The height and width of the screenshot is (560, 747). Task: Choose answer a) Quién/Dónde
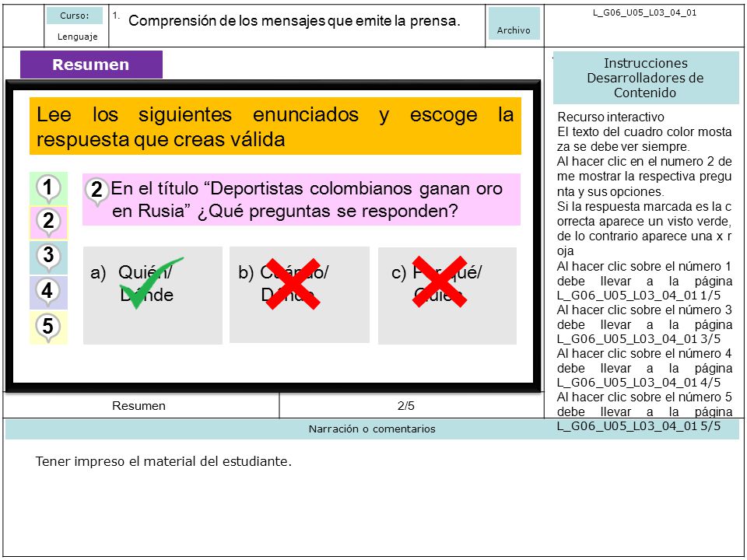click(153, 296)
